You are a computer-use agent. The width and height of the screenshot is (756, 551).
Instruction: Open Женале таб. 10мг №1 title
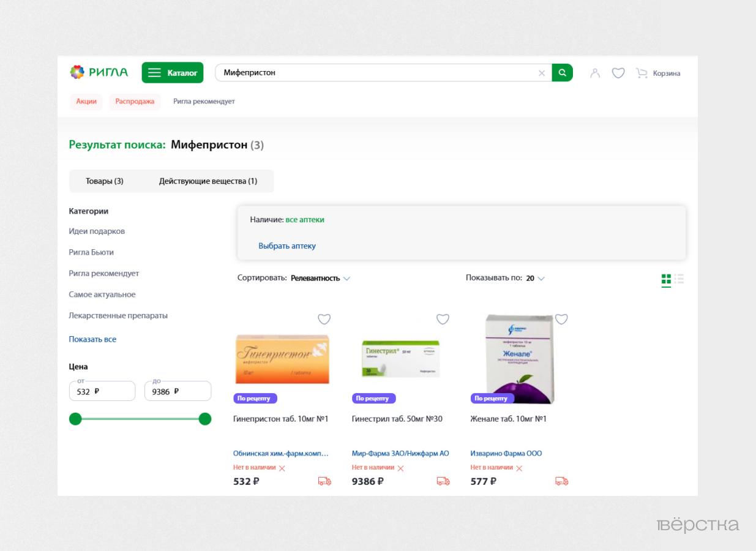point(509,419)
